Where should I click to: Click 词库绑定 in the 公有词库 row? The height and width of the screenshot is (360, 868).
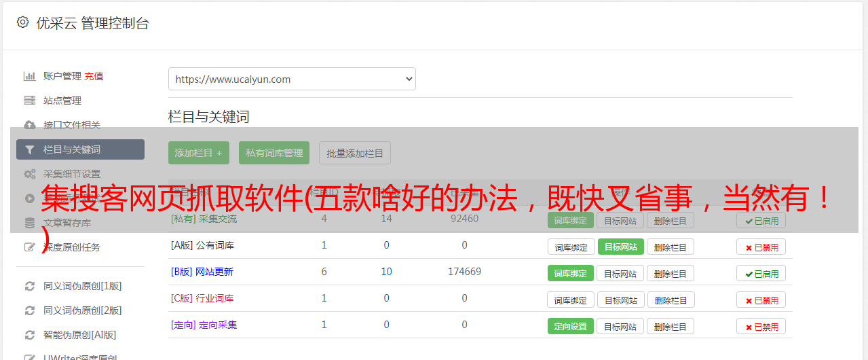coord(571,247)
